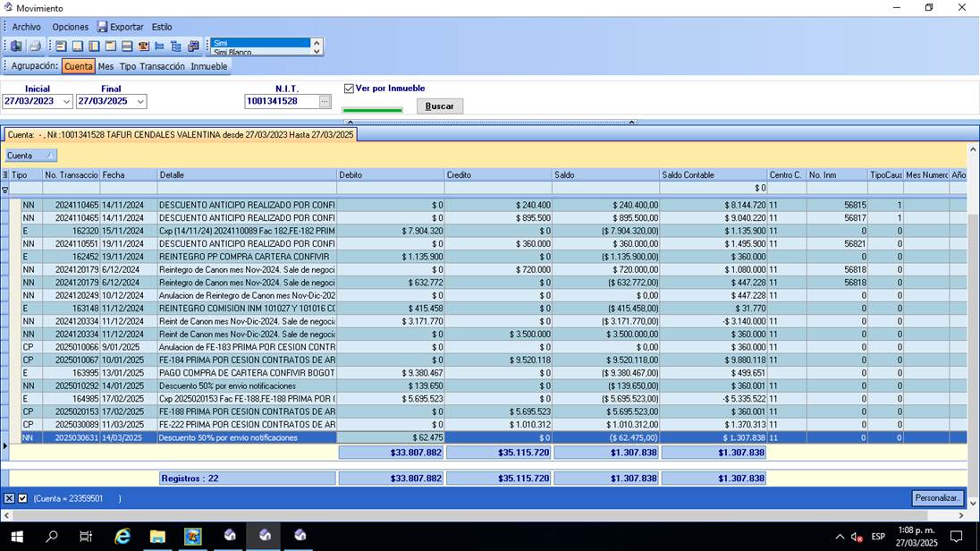Open the Archivo menu
This screenshot has height=551, width=980.
click(26, 27)
